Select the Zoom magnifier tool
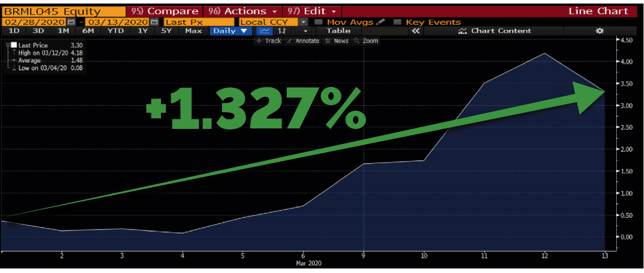The height and width of the screenshot is (273, 644). [x=366, y=41]
